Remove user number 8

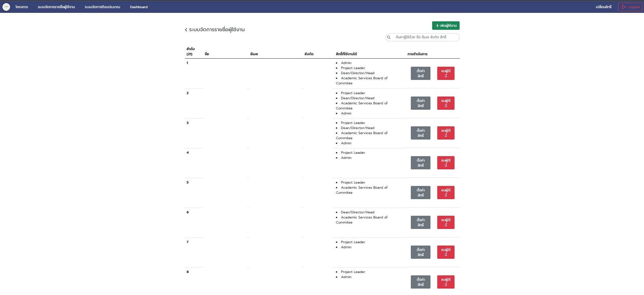click(x=446, y=282)
